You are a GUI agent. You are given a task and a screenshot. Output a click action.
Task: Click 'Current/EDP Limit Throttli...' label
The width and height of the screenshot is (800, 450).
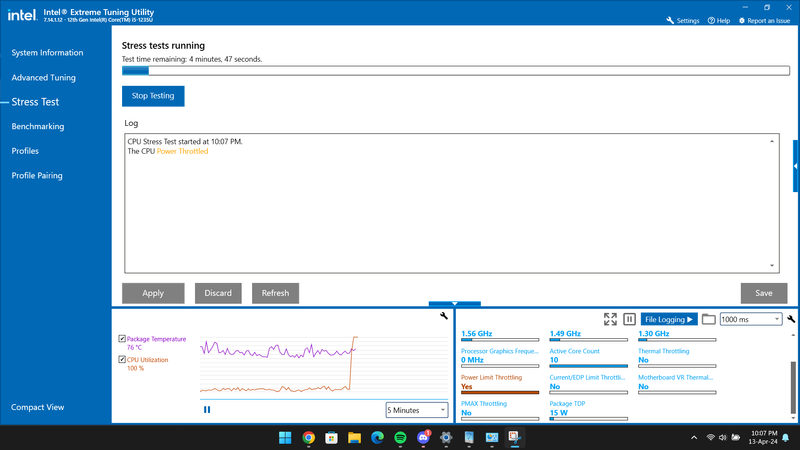click(587, 378)
